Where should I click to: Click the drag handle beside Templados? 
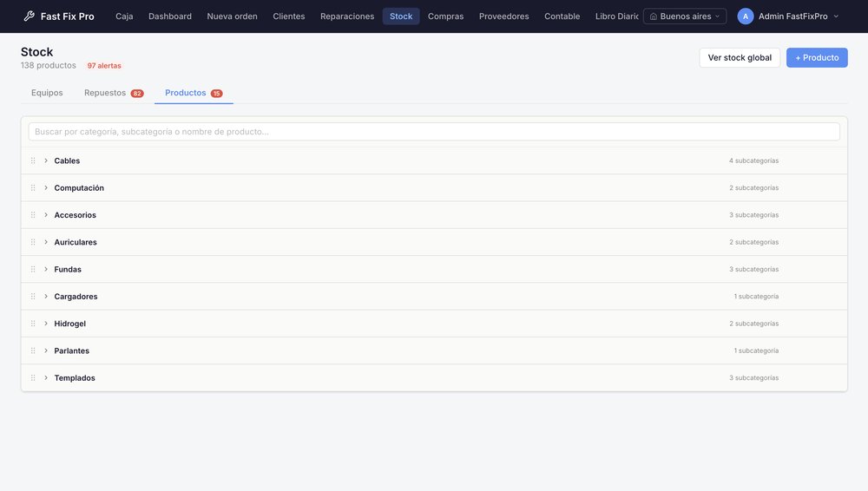pyautogui.click(x=33, y=377)
